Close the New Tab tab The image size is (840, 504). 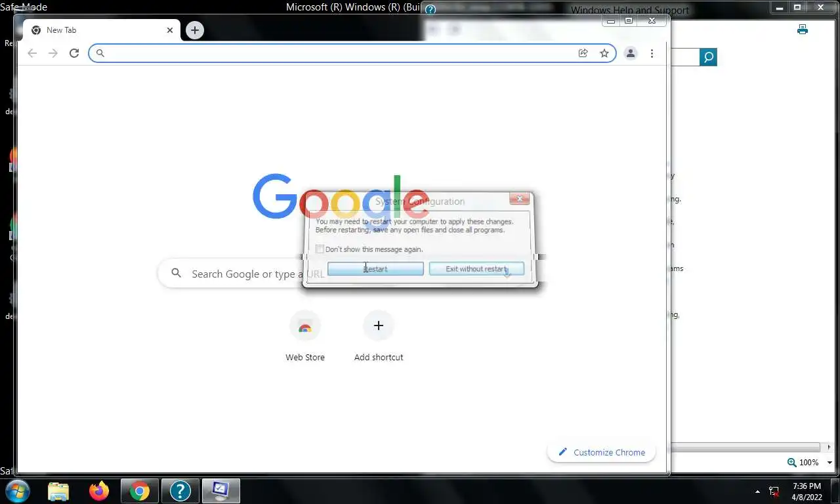170,30
